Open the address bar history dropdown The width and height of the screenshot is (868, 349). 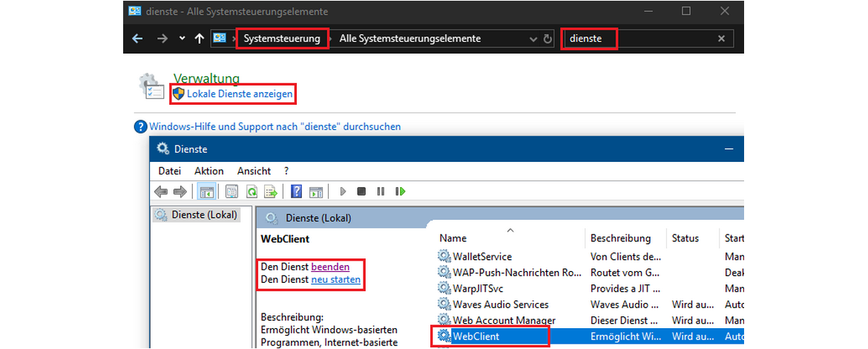tap(533, 39)
